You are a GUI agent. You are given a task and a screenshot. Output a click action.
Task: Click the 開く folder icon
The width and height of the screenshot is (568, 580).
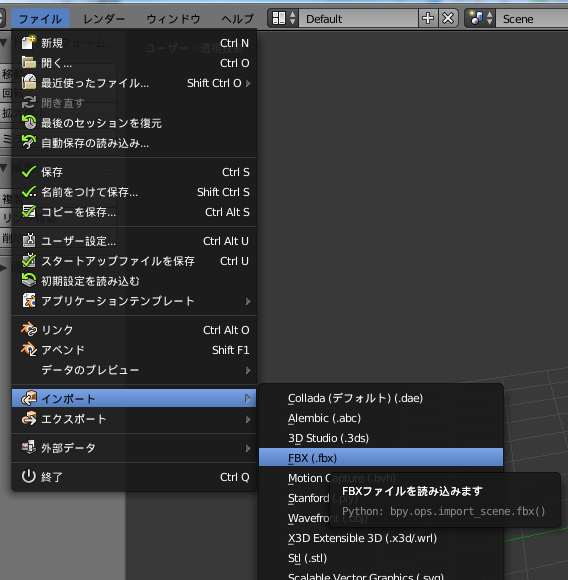pos(28,63)
